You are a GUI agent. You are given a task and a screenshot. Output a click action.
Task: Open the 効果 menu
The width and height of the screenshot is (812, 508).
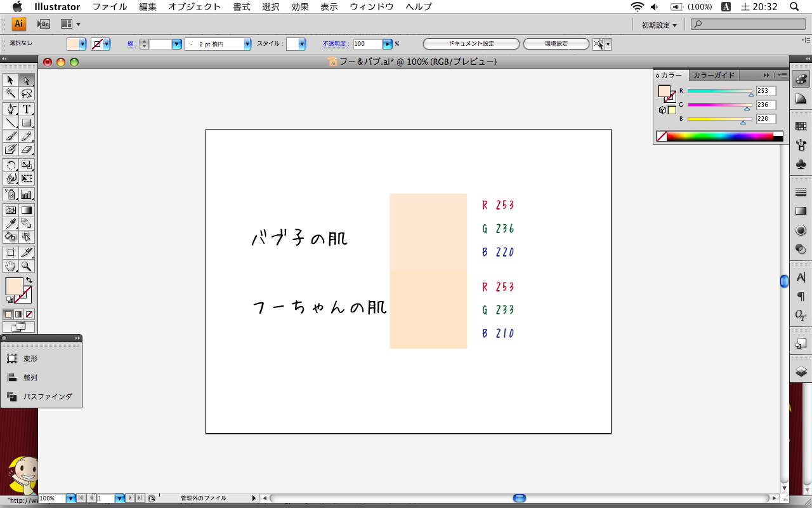click(x=300, y=7)
